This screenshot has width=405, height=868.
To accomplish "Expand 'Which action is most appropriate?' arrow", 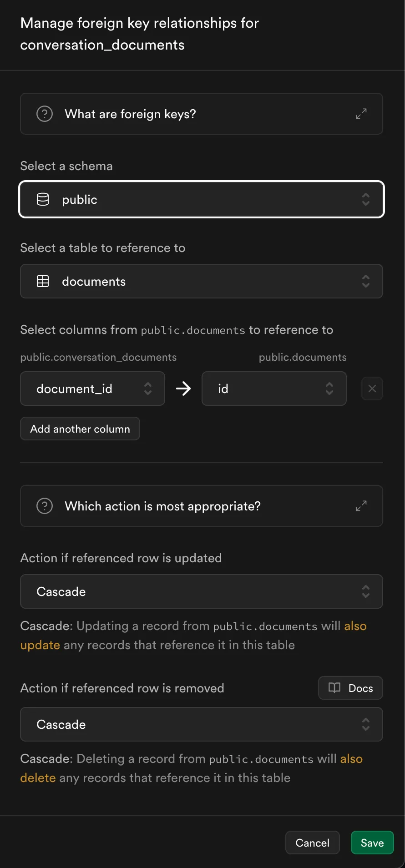I will (x=361, y=506).
